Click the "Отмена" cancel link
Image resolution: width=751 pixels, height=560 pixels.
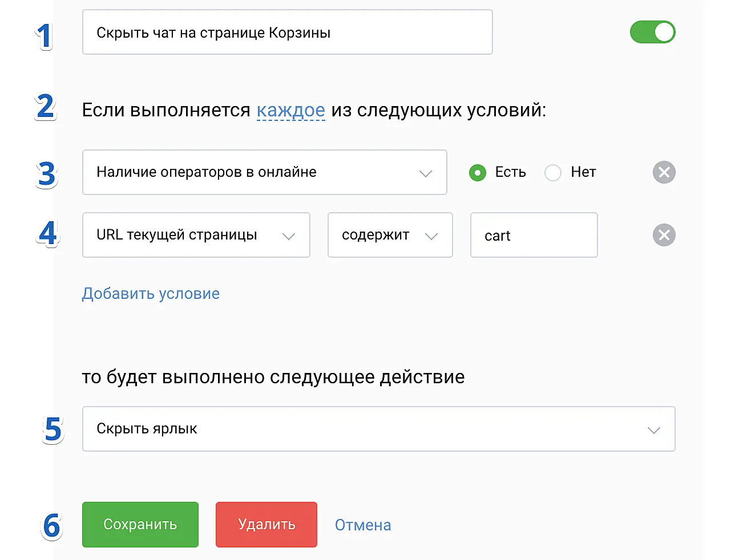[363, 525]
